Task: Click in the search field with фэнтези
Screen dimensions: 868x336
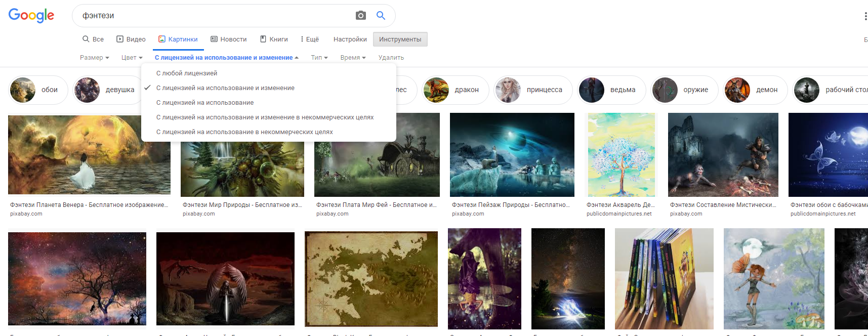Action: coord(213,16)
